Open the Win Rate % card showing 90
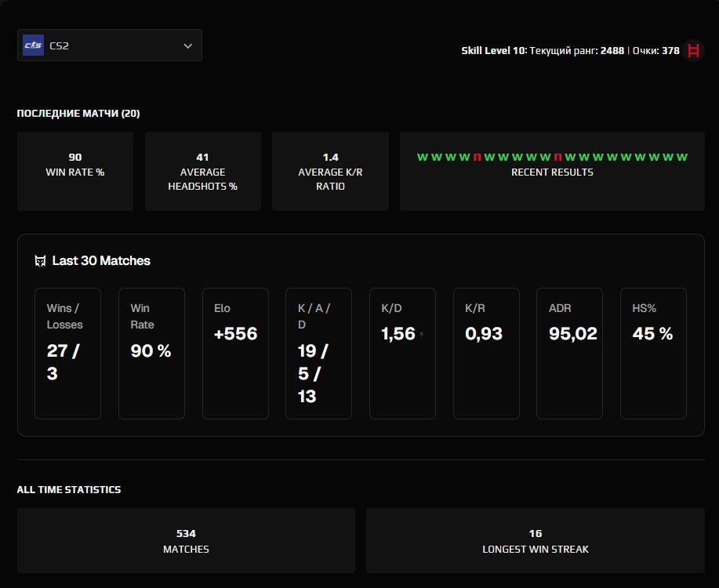 point(75,171)
